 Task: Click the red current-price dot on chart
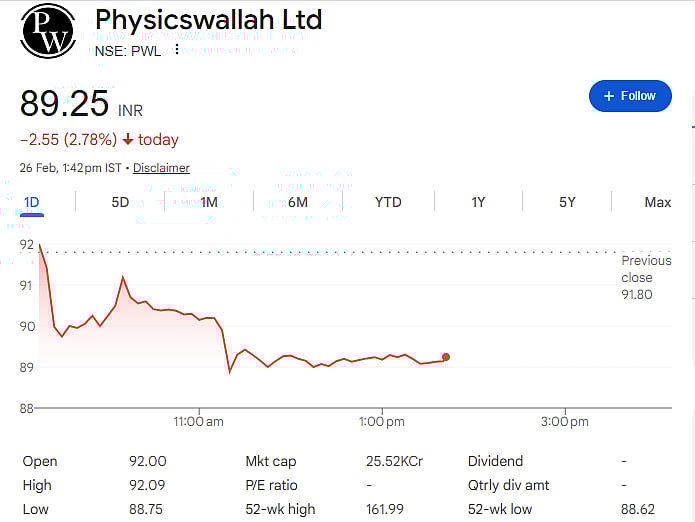(x=446, y=357)
